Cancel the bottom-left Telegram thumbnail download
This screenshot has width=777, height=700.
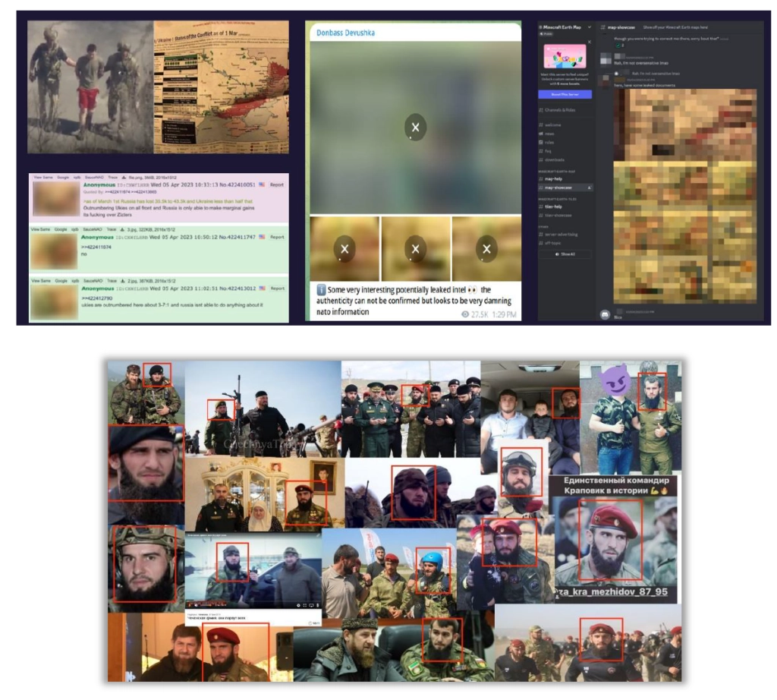pos(344,249)
